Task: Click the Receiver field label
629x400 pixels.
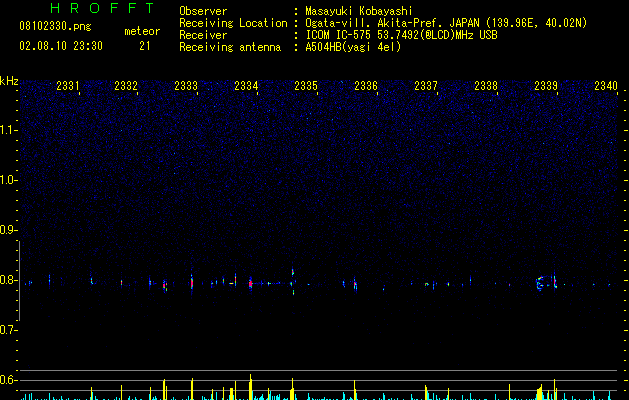Action: pyautogui.click(x=203, y=35)
